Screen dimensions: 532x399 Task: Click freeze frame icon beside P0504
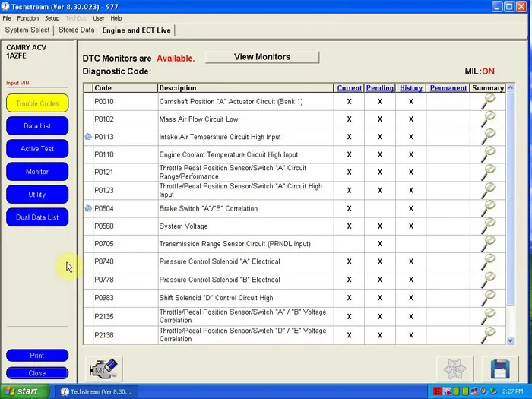point(88,208)
